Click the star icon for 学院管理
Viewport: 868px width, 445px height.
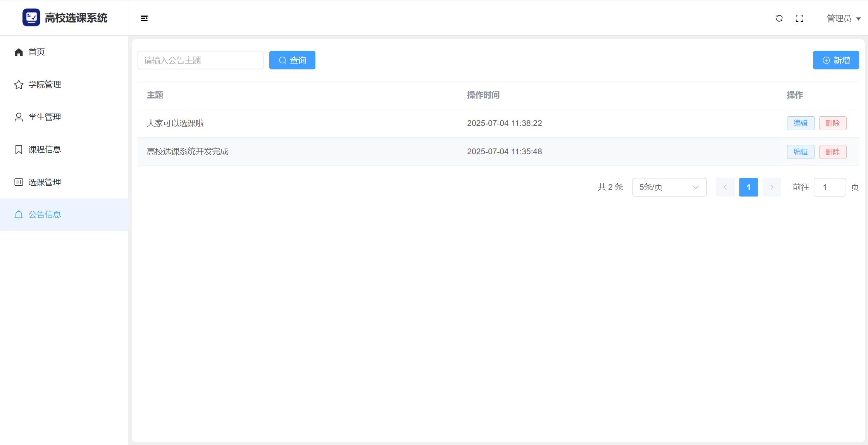click(x=19, y=85)
